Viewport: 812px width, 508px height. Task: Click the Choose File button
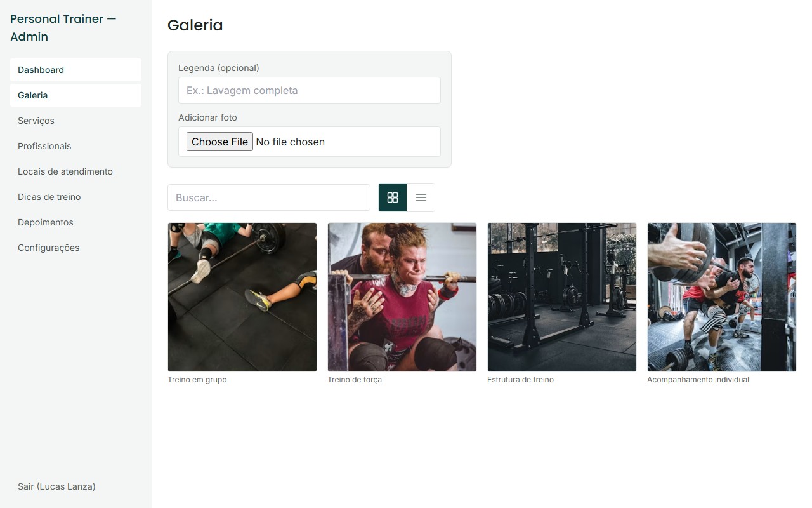pyautogui.click(x=219, y=142)
